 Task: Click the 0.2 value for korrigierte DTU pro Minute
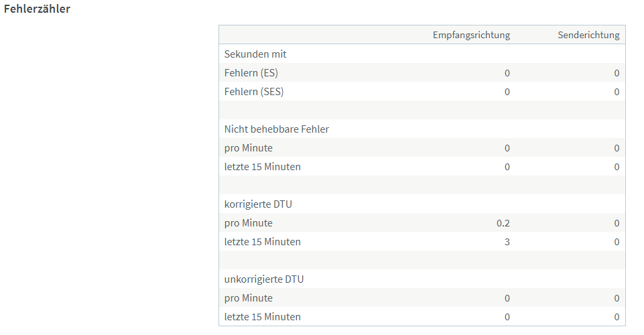click(x=503, y=223)
